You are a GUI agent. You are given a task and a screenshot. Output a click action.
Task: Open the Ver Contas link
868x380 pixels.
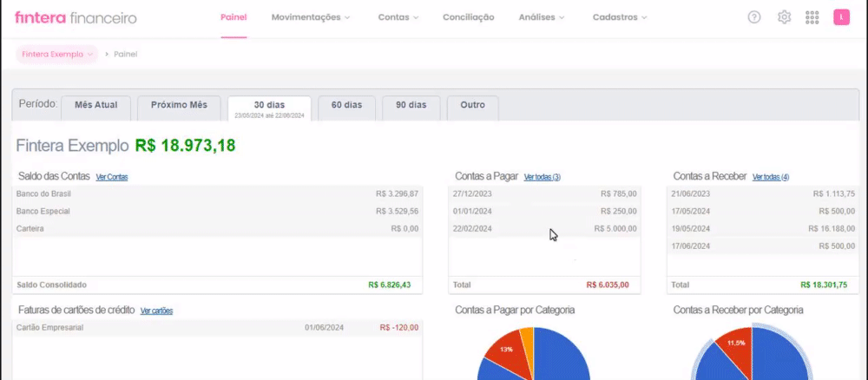pyautogui.click(x=112, y=177)
